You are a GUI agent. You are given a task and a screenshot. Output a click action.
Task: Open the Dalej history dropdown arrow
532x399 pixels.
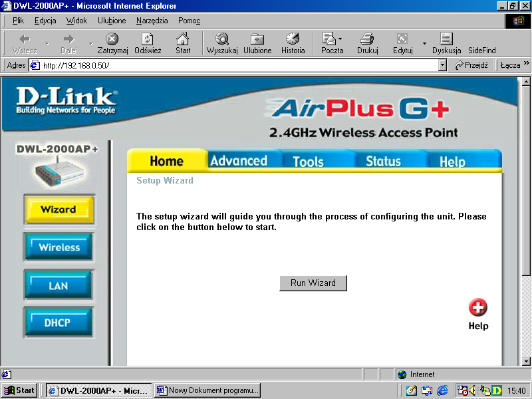pos(90,44)
